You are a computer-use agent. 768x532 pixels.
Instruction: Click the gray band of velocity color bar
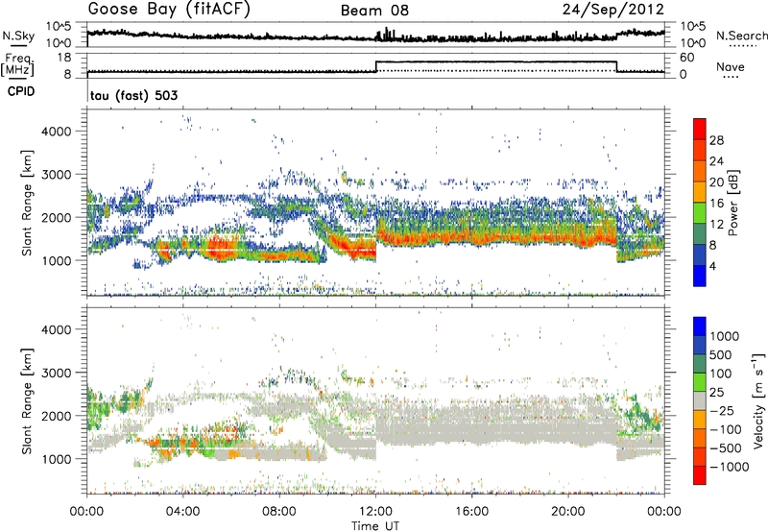click(x=700, y=400)
